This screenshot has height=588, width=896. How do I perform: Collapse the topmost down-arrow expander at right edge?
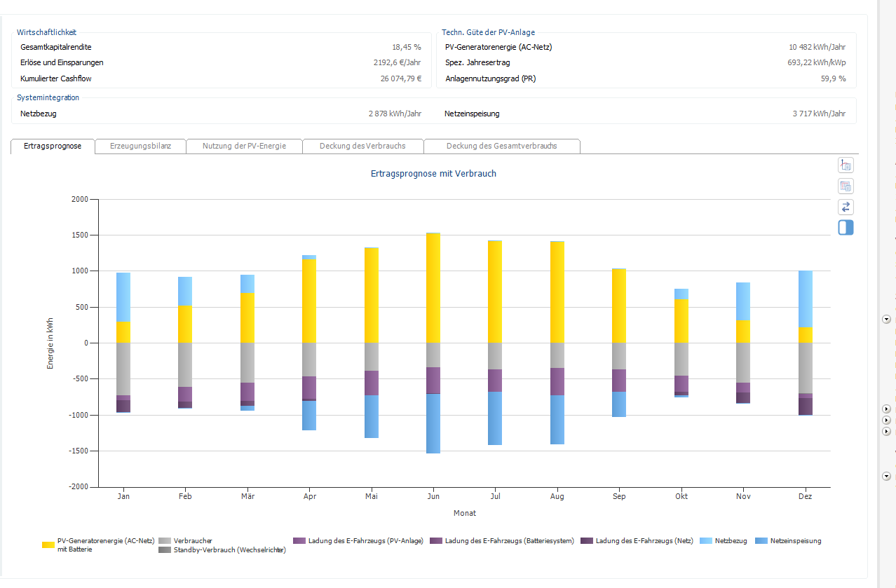coord(886,320)
